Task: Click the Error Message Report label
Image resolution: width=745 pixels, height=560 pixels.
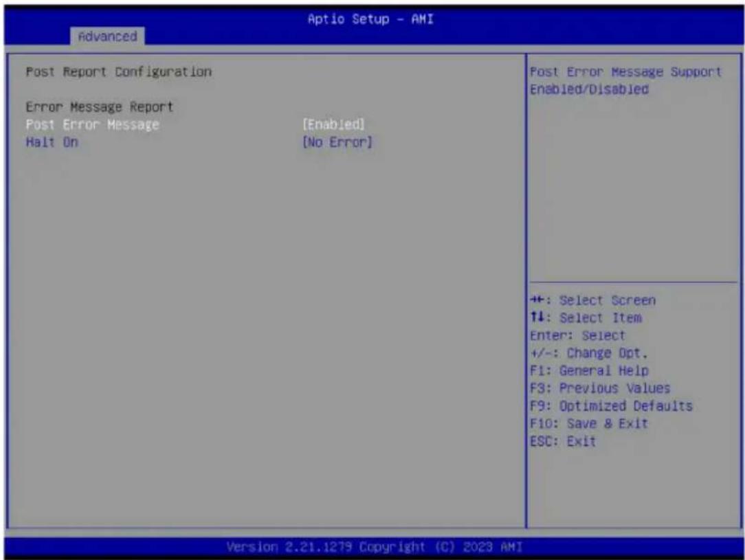Action: click(x=99, y=107)
